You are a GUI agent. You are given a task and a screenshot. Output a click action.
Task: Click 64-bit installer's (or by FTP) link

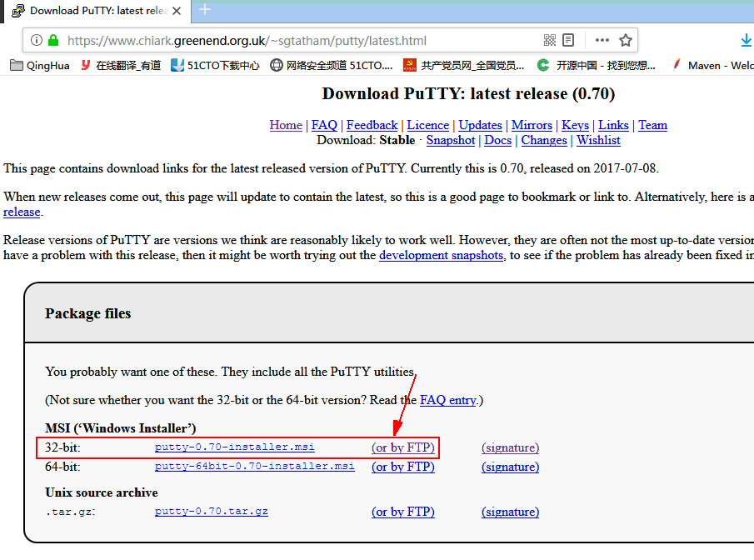point(403,467)
